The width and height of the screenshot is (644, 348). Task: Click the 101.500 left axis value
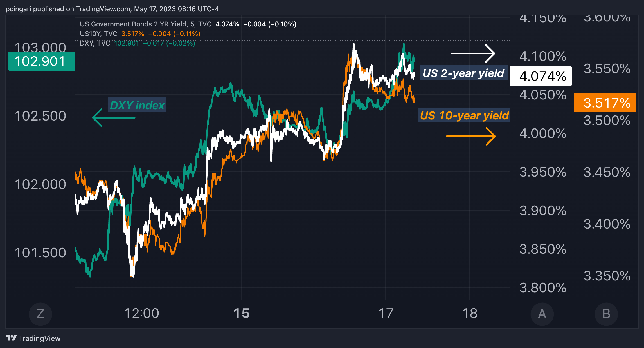[x=40, y=253]
